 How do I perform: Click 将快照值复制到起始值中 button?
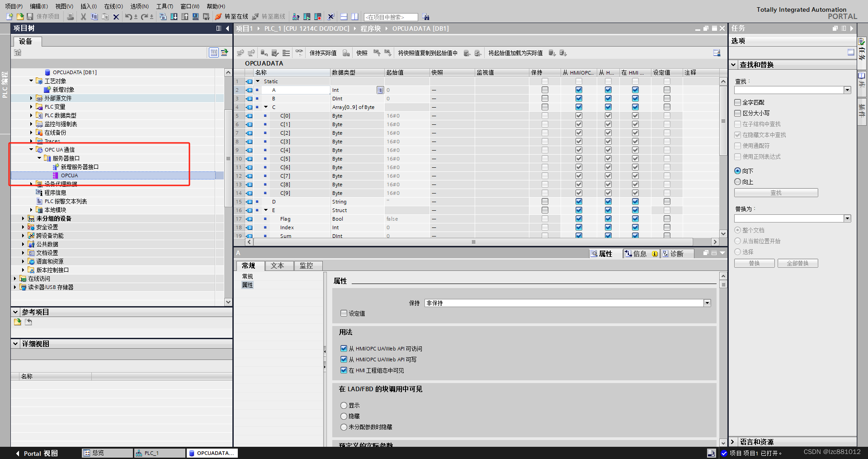coord(427,53)
